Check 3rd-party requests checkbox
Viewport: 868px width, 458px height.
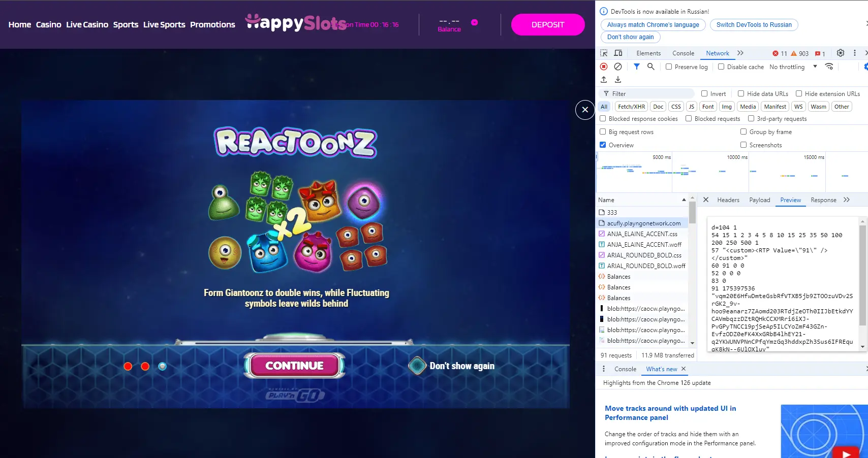pyautogui.click(x=751, y=118)
